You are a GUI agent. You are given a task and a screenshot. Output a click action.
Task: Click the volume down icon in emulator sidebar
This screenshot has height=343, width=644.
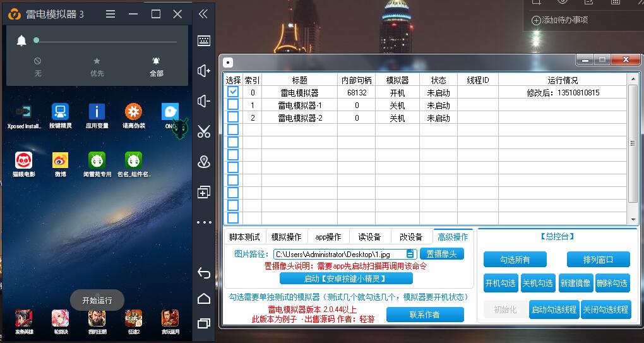pyautogui.click(x=204, y=101)
